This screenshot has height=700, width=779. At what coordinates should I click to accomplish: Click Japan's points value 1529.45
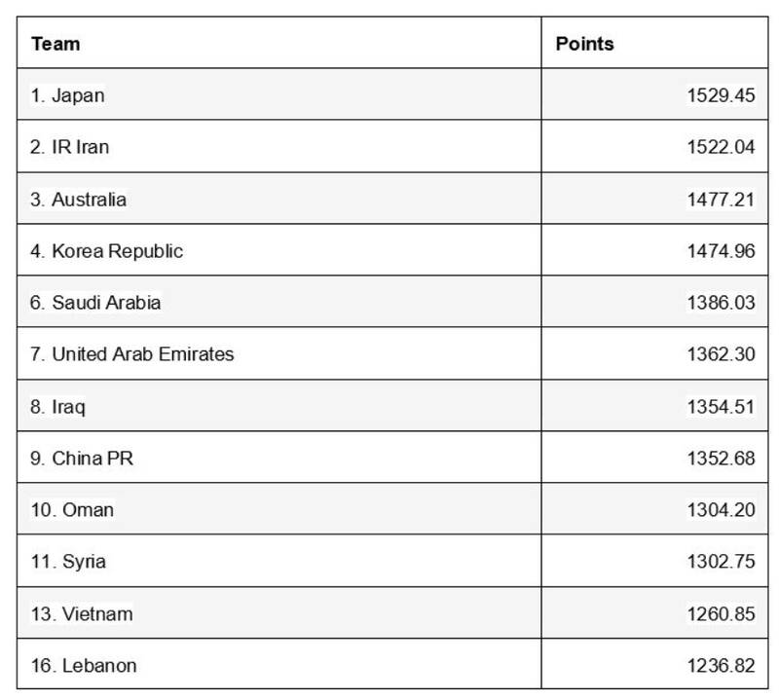click(x=721, y=95)
